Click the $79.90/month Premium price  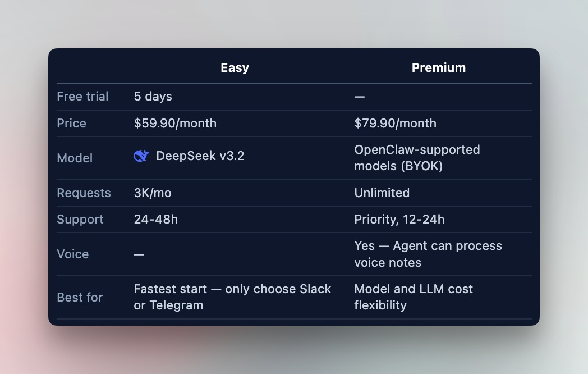pyautogui.click(x=395, y=124)
